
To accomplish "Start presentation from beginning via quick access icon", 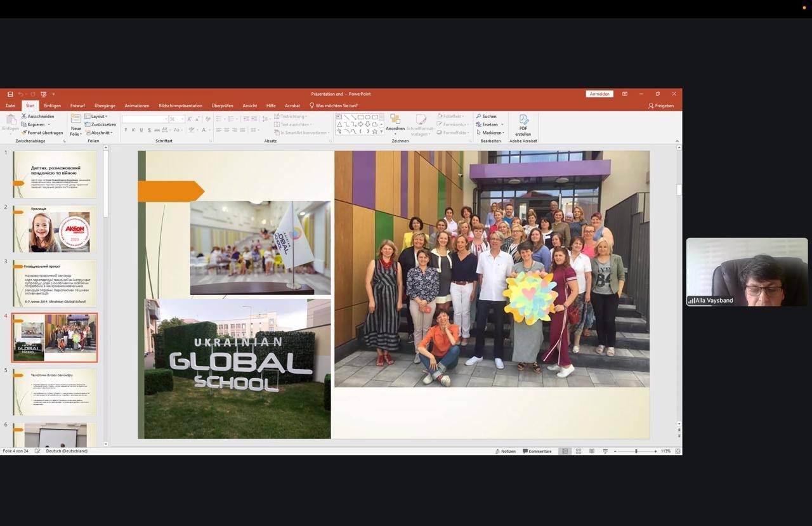I will point(44,94).
